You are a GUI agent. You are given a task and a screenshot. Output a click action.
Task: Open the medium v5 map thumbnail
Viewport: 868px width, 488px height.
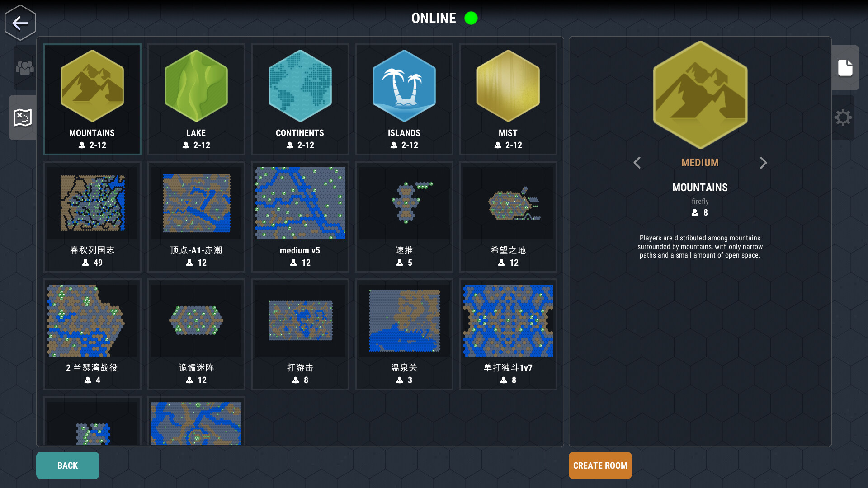pos(300,202)
